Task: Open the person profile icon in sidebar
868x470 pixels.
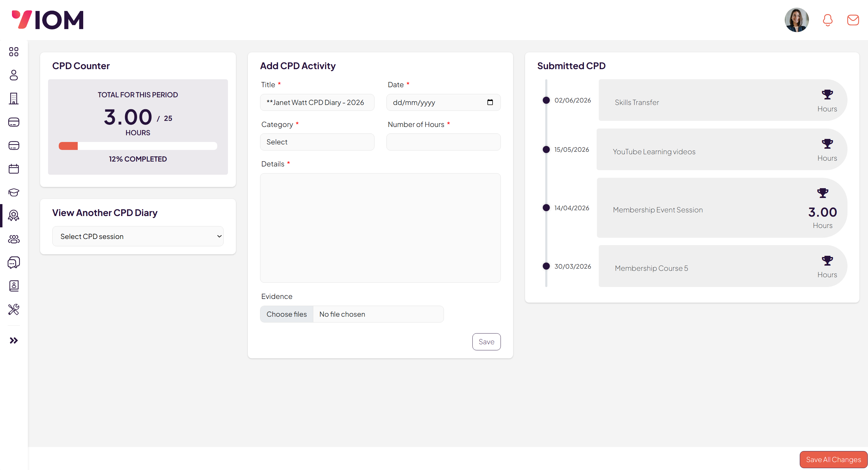Action: click(14, 75)
